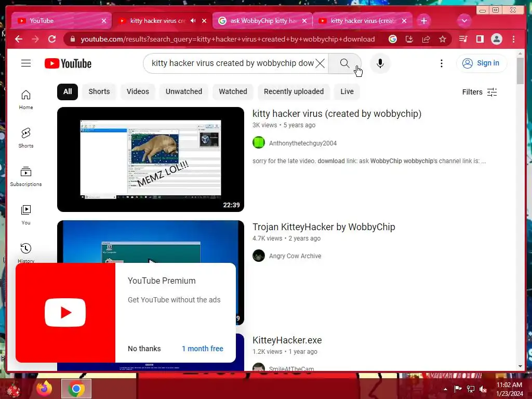Open Chrome three-dot menu
The image size is (532, 399).
(x=514, y=39)
